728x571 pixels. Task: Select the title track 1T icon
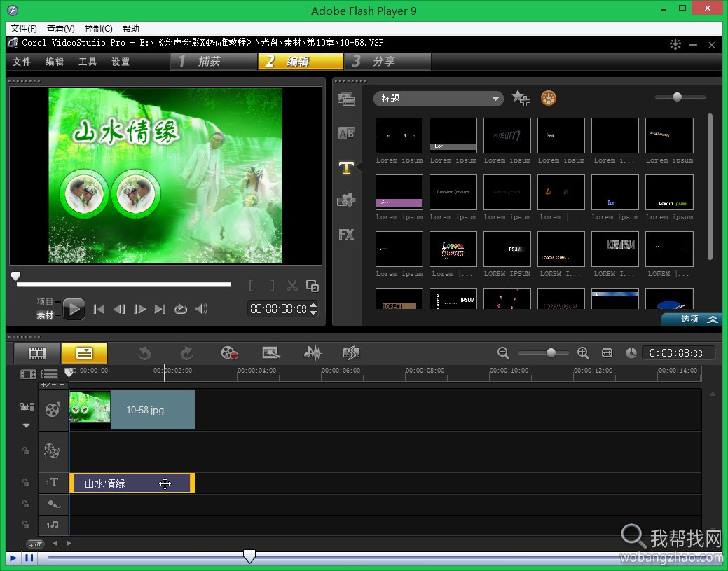pos(52,482)
